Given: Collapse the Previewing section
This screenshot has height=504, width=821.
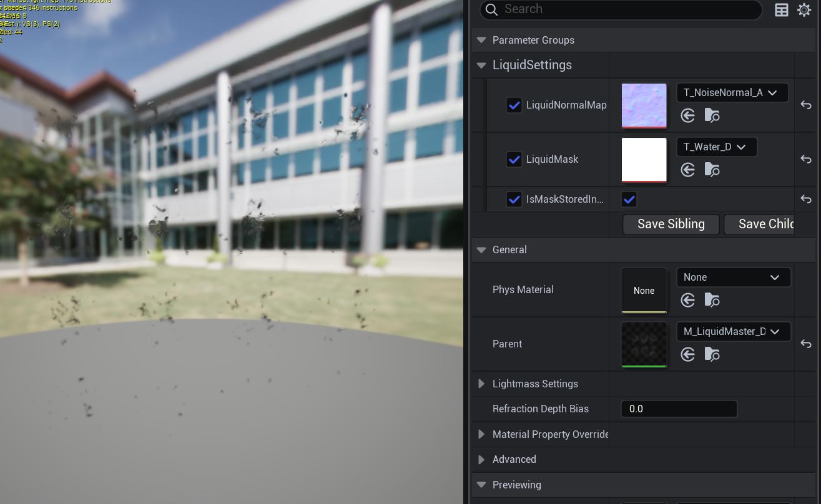Looking at the screenshot, I should (481, 485).
